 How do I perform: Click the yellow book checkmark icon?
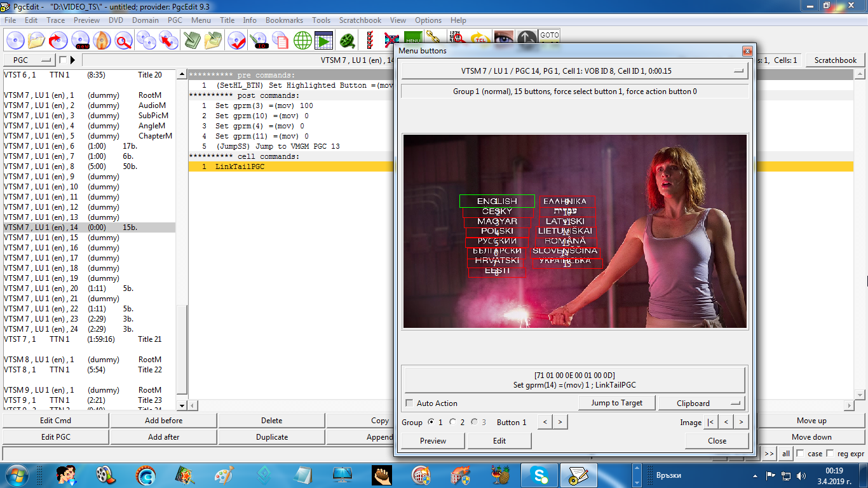pyautogui.click(x=214, y=41)
